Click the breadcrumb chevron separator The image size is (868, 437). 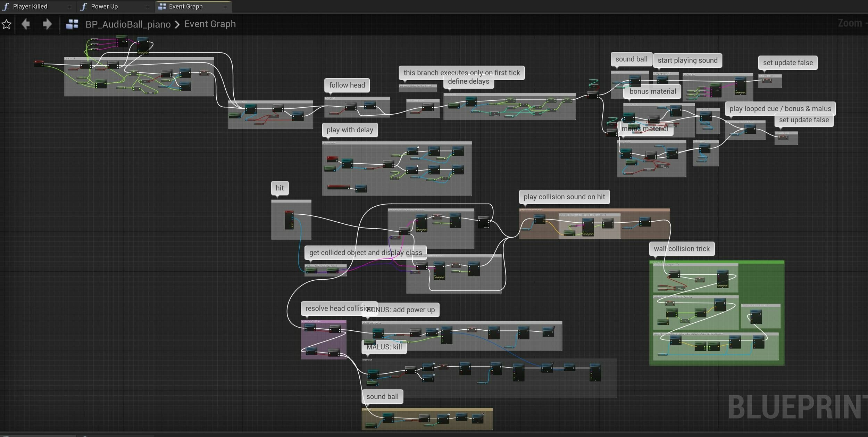point(177,24)
